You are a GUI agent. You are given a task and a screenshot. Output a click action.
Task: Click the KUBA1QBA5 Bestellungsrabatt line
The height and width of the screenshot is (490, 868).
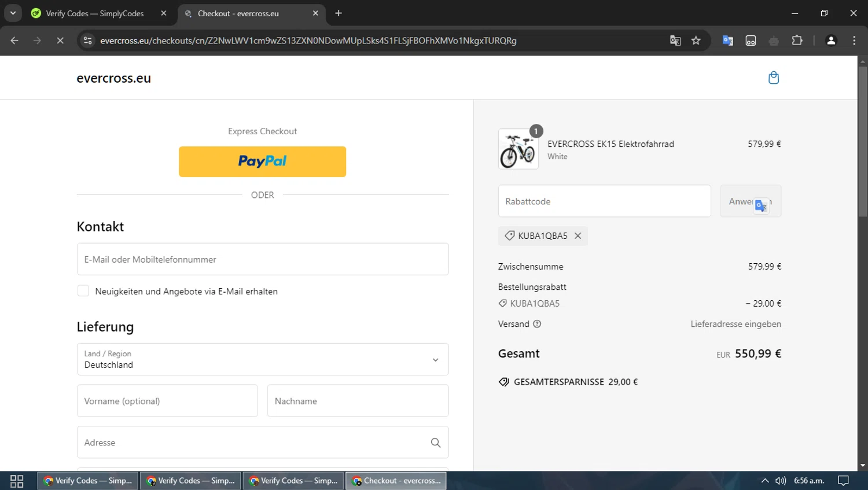click(x=639, y=303)
